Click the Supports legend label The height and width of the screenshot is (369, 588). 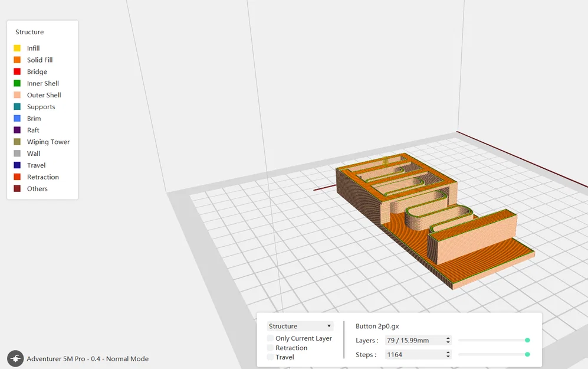41,107
